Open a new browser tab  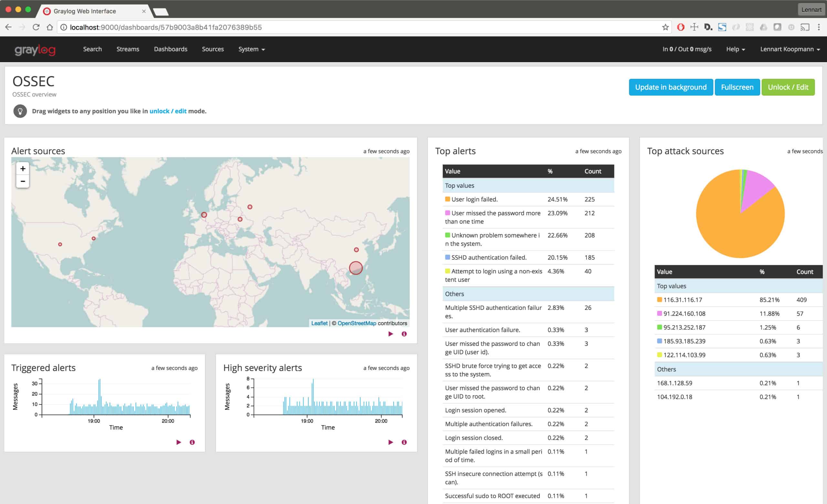pos(161,12)
